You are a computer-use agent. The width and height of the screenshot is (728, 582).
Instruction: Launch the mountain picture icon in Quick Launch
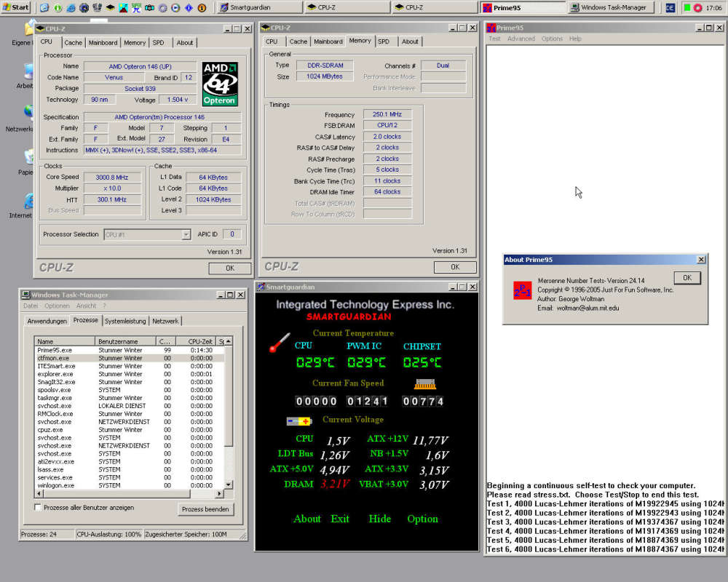tap(124, 8)
